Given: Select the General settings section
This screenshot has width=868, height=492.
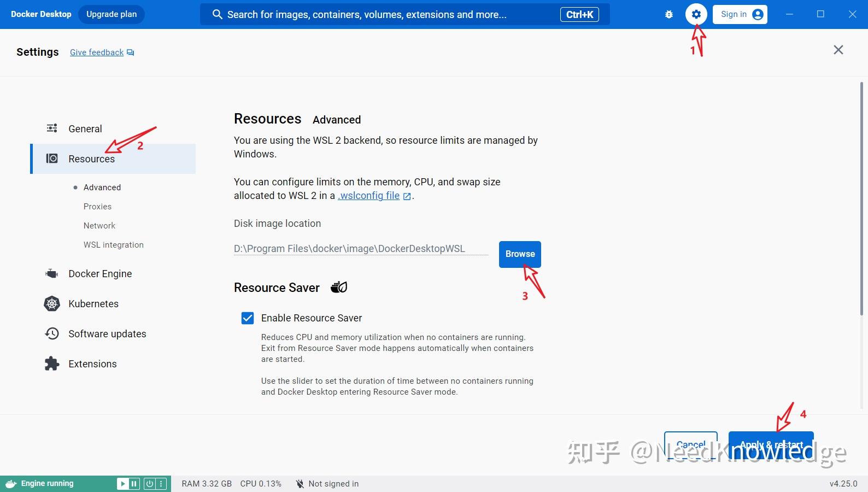Looking at the screenshot, I should pyautogui.click(x=113, y=128).
